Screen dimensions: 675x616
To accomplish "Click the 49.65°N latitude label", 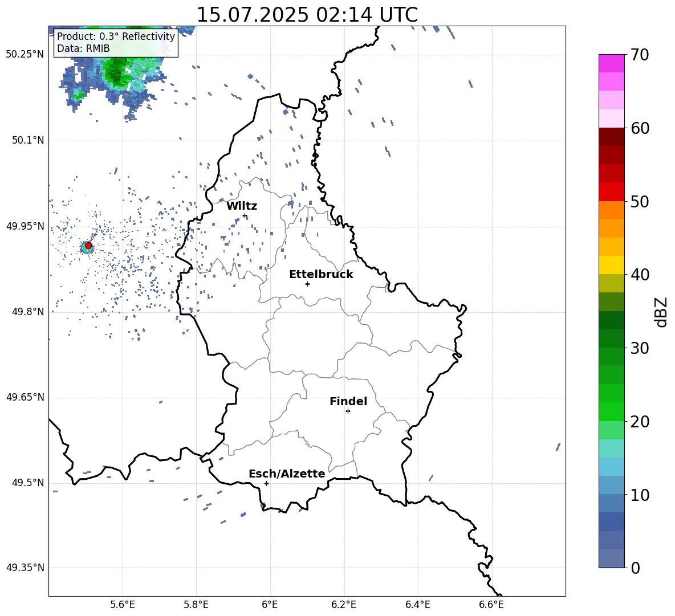I will [25, 397].
